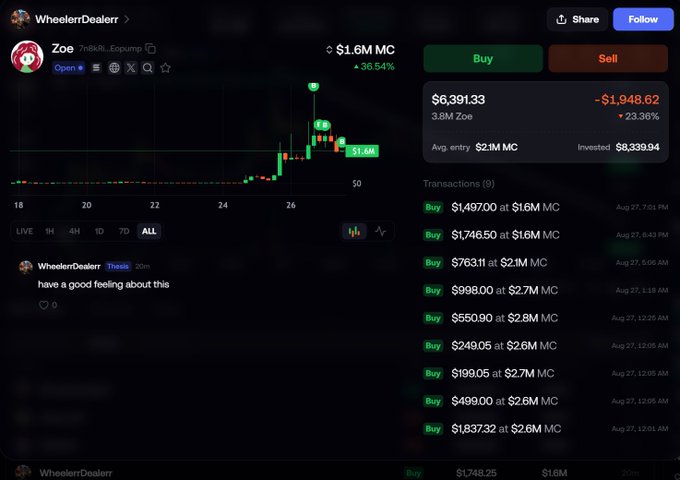Select the ALL chart range
Image resolution: width=680 pixels, height=480 pixels.
pyautogui.click(x=149, y=231)
